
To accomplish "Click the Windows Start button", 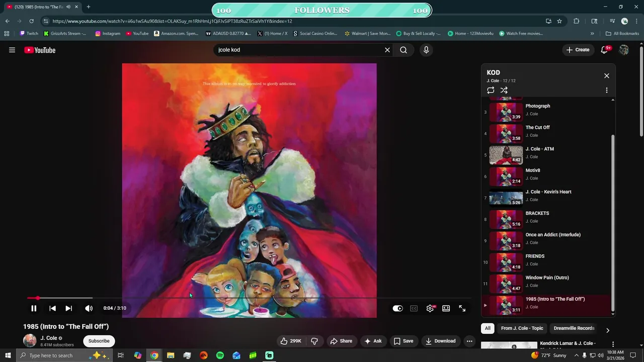I will pyautogui.click(x=8, y=355).
